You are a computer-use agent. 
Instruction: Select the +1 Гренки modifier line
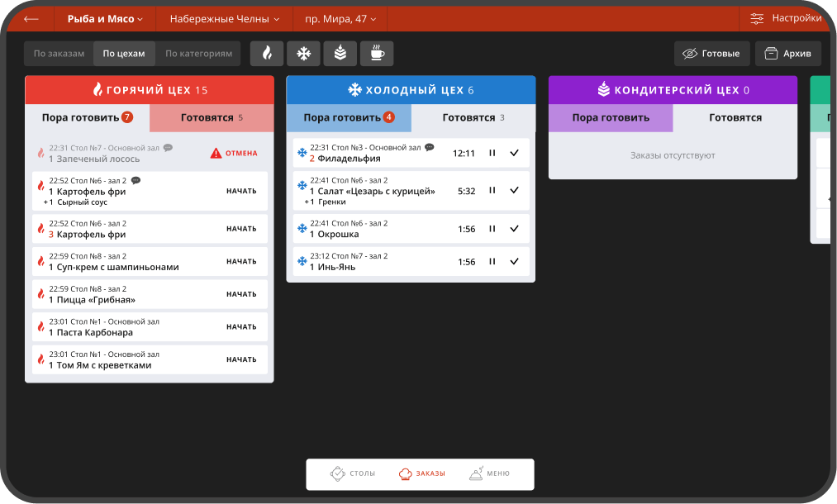(325, 202)
